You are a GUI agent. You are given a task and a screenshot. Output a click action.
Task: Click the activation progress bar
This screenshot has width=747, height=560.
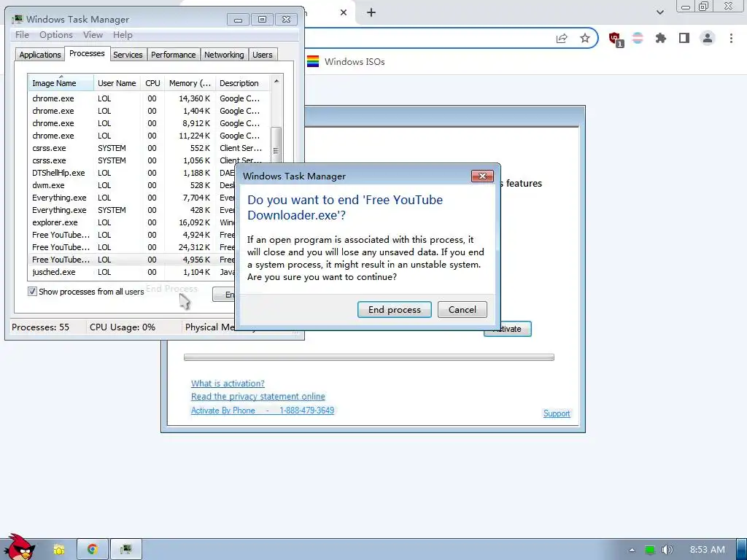point(368,357)
